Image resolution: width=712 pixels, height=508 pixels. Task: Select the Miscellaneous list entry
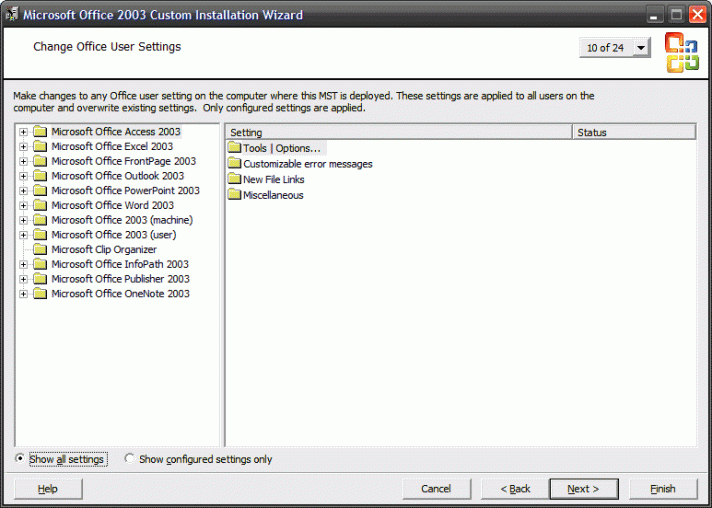[273, 195]
